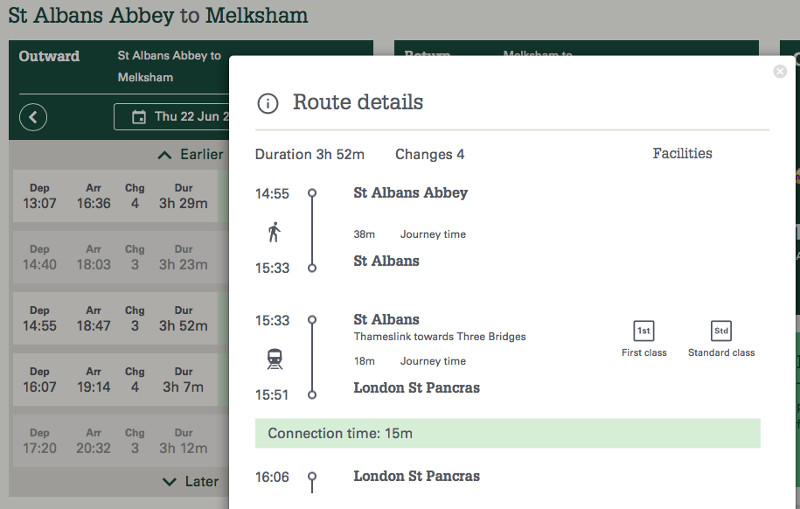
Task: Close the Route details popup
Action: 780,72
